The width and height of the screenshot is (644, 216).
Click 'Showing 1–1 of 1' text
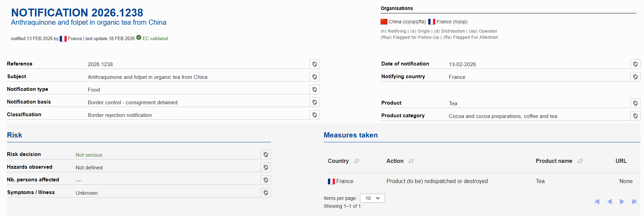(342, 206)
